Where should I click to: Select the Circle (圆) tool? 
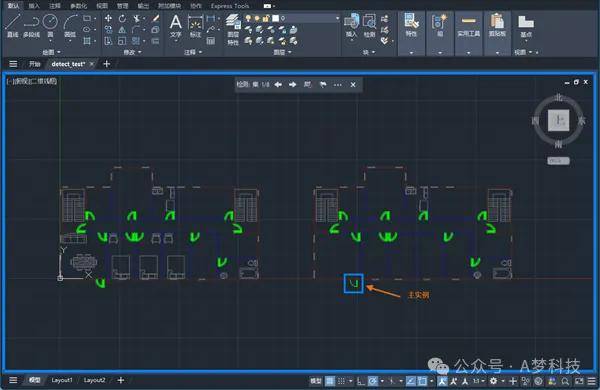pyautogui.click(x=50, y=25)
